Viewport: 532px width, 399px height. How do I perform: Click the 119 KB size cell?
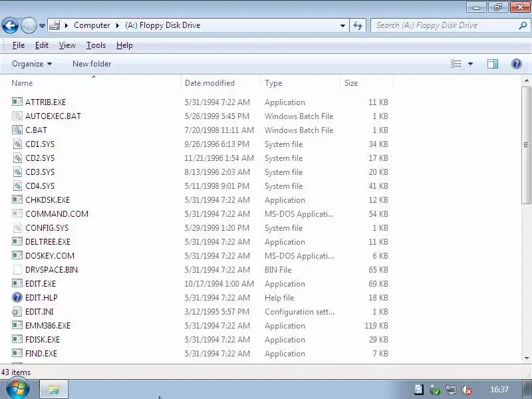[x=376, y=326]
